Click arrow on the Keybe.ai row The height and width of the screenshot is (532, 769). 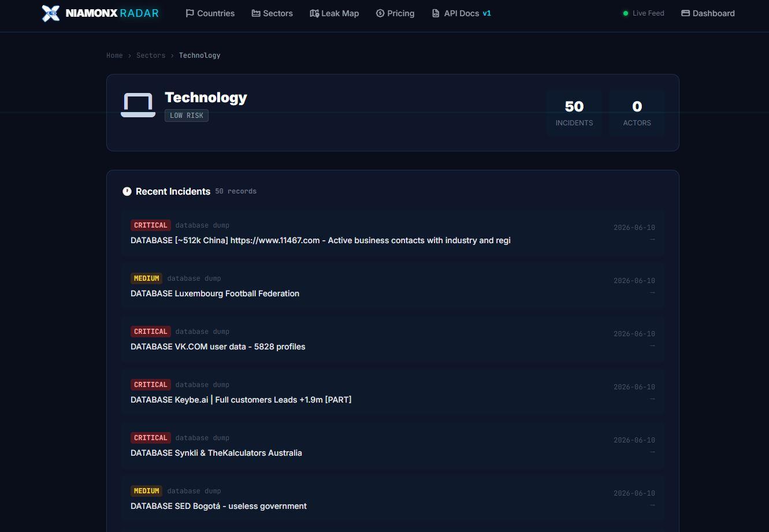pyautogui.click(x=652, y=399)
